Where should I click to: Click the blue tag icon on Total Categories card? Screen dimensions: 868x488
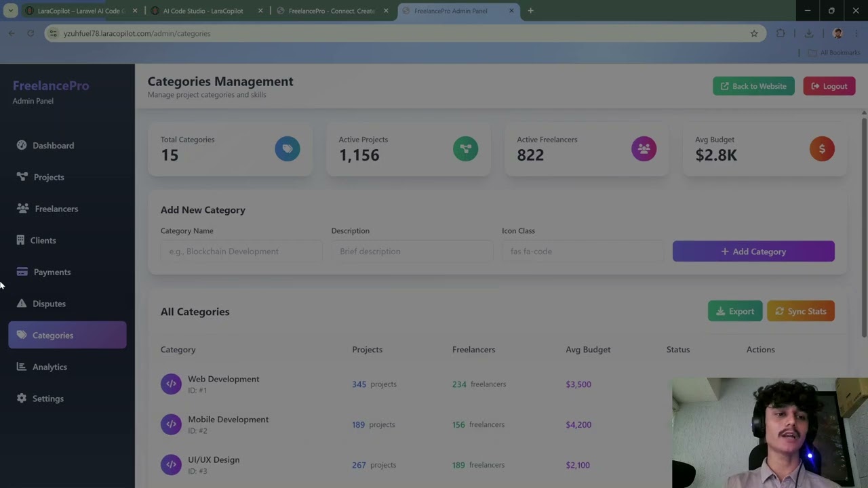(x=288, y=148)
